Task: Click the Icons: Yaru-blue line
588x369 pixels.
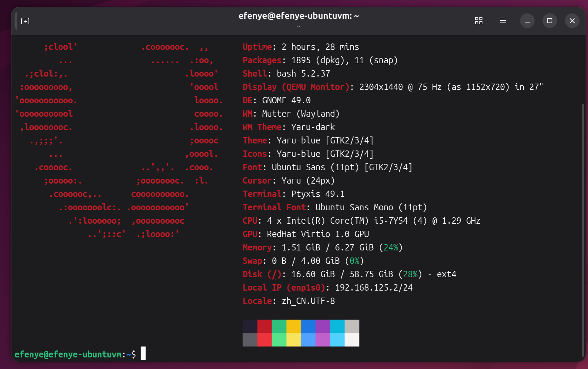Action: click(x=308, y=154)
